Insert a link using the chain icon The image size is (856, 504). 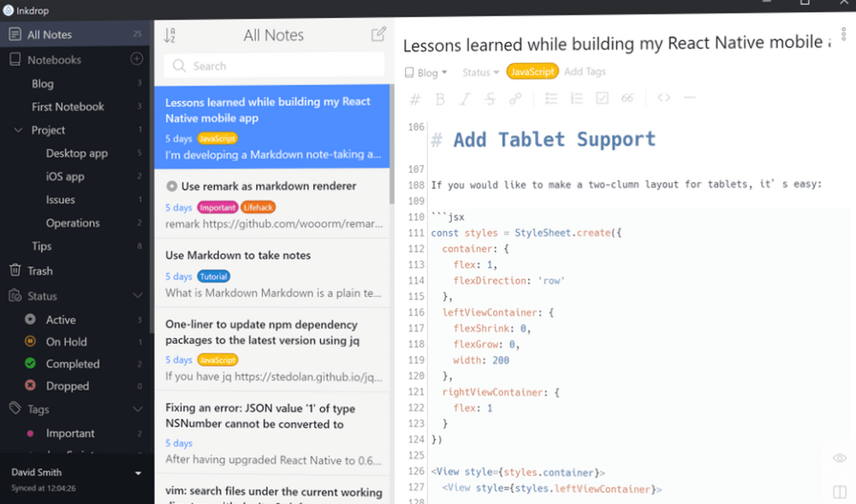tap(515, 98)
